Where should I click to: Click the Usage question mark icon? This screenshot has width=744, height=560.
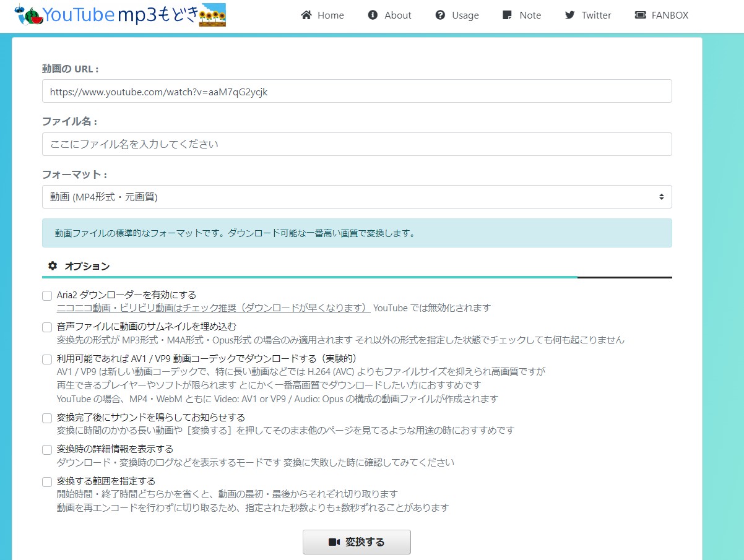(x=440, y=15)
